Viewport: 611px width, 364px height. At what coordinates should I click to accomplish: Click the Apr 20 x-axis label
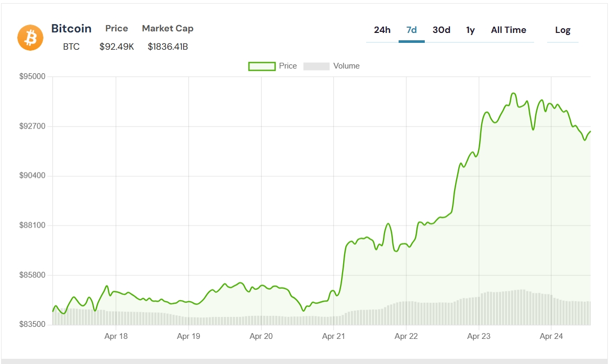click(261, 336)
